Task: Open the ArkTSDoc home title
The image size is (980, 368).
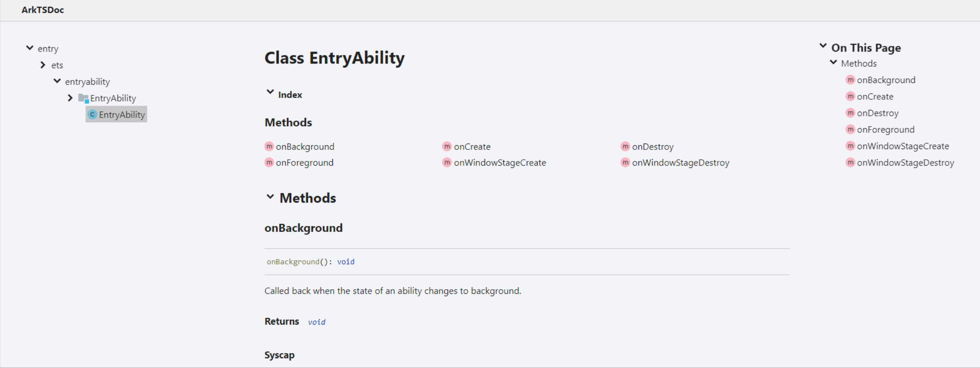Action: (x=43, y=10)
